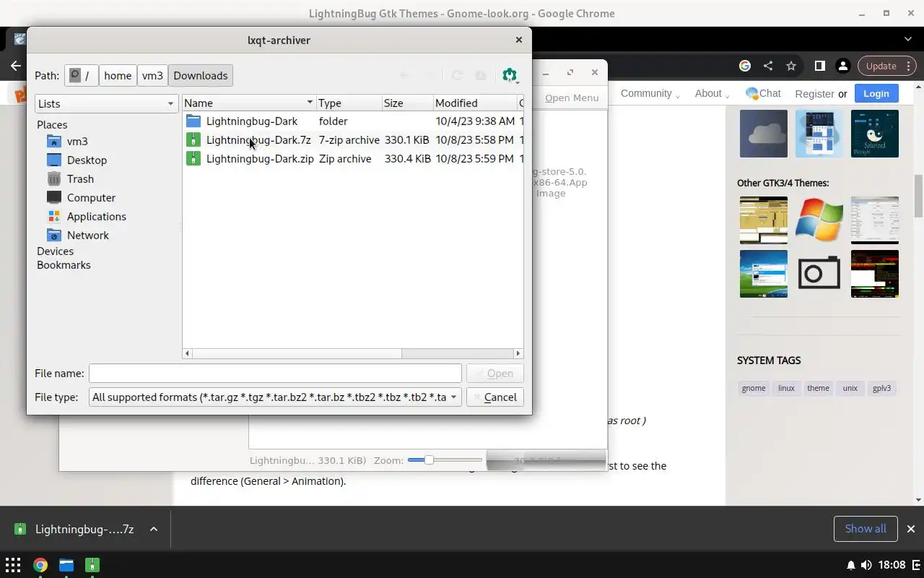Expand the Lists side pane dropdown
The height and width of the screenshot is (578, 924).
tap(106, 103)
